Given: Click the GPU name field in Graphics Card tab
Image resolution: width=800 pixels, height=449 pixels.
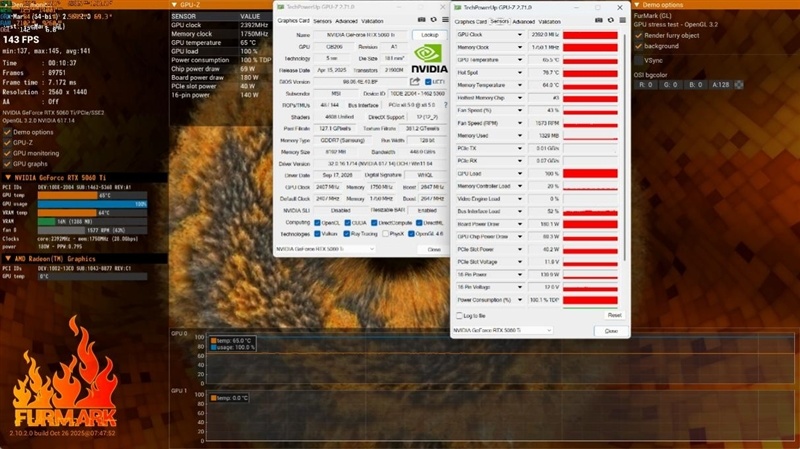Looking at the screenshot, I should coord(360,35).
